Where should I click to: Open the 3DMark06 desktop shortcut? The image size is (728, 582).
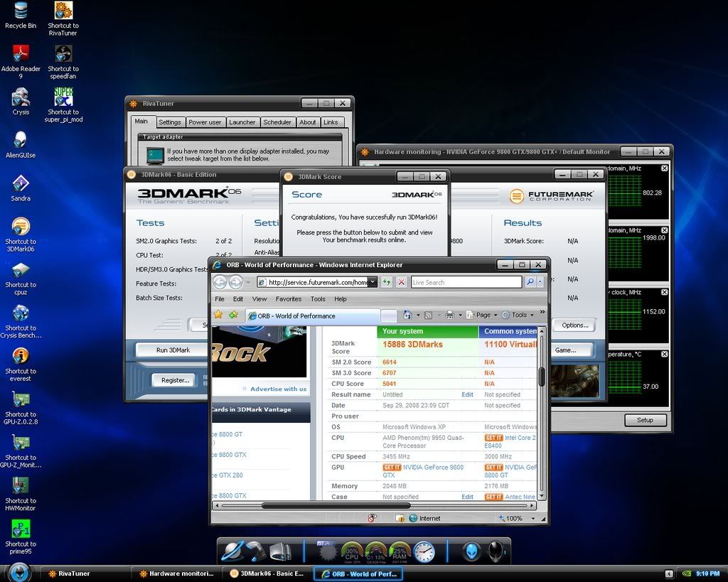pyautogui.click(x=21, y=235)
